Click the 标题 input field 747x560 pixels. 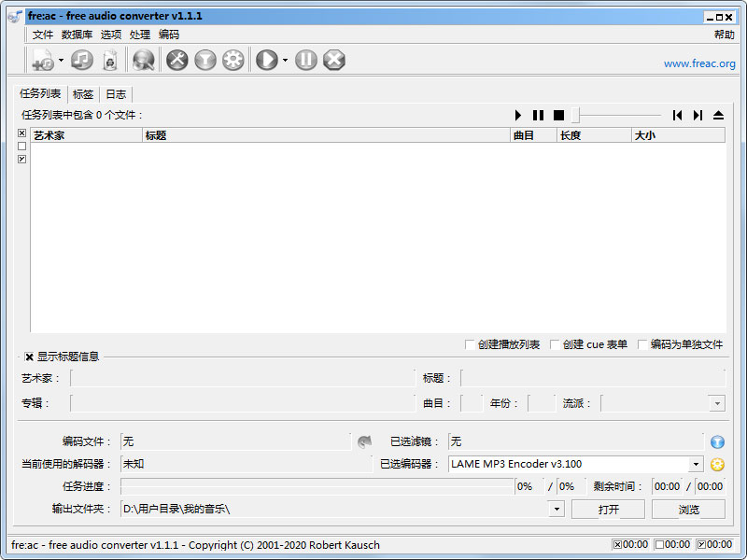(593, 378)
